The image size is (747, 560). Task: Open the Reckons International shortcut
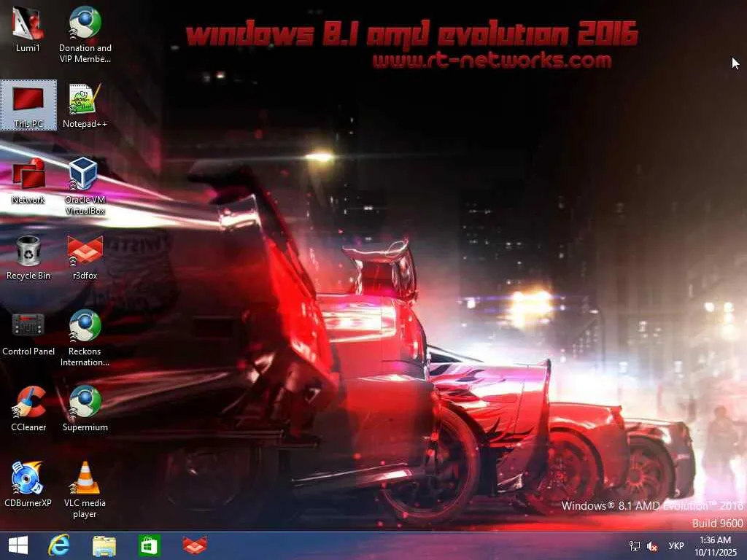point(85,338)
